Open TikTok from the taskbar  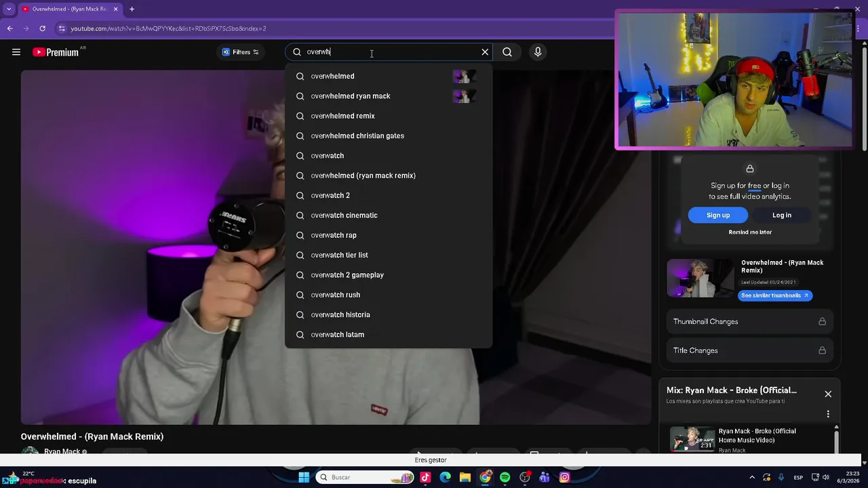425,477
